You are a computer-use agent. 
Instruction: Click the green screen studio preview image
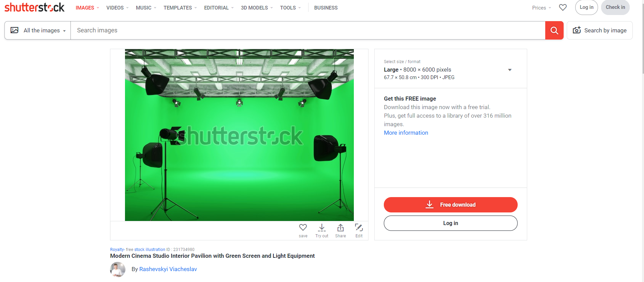239,135
